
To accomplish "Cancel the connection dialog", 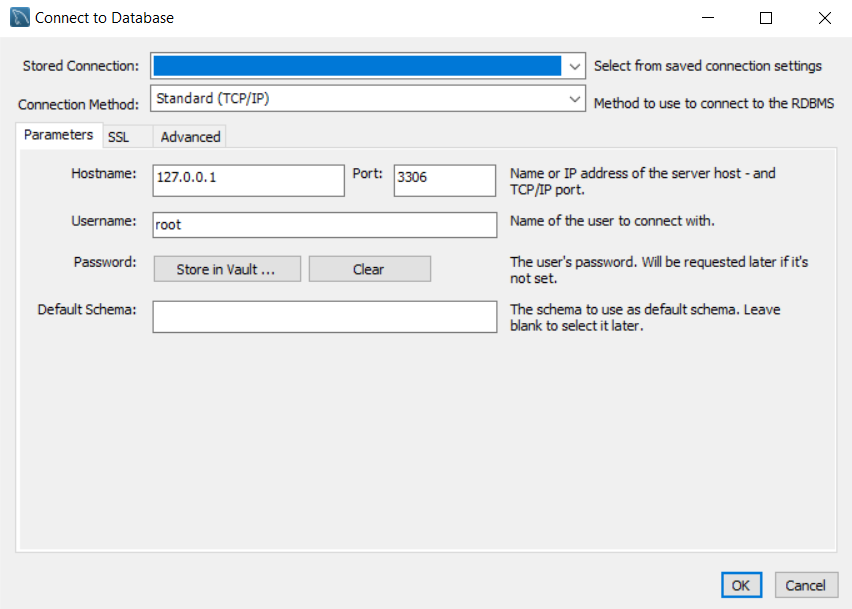I will [806, 585].
